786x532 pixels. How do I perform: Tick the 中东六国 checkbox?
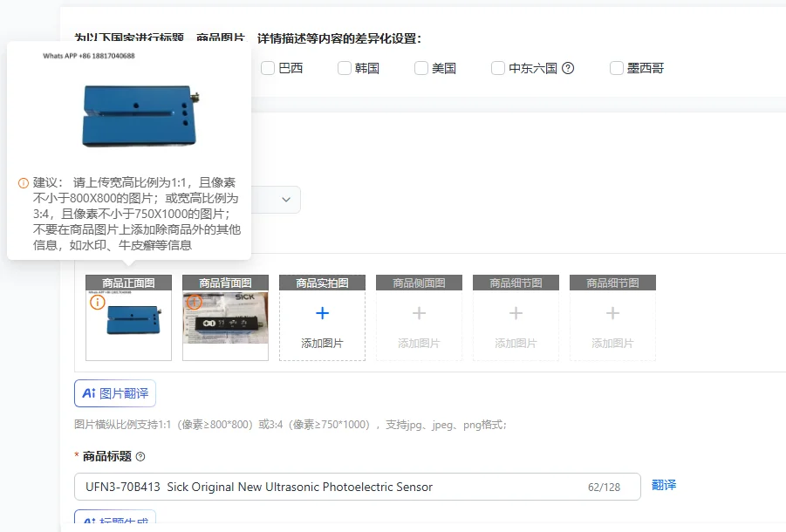[x=498, y=68]
